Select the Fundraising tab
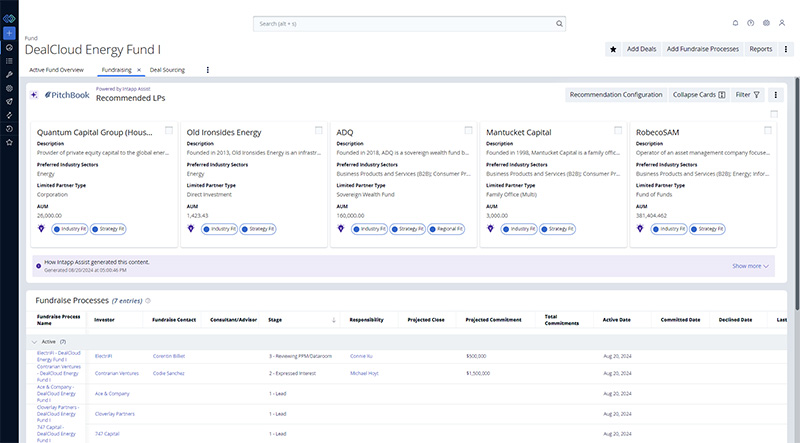Screen dimensions: 800x443 click(116, 70)
